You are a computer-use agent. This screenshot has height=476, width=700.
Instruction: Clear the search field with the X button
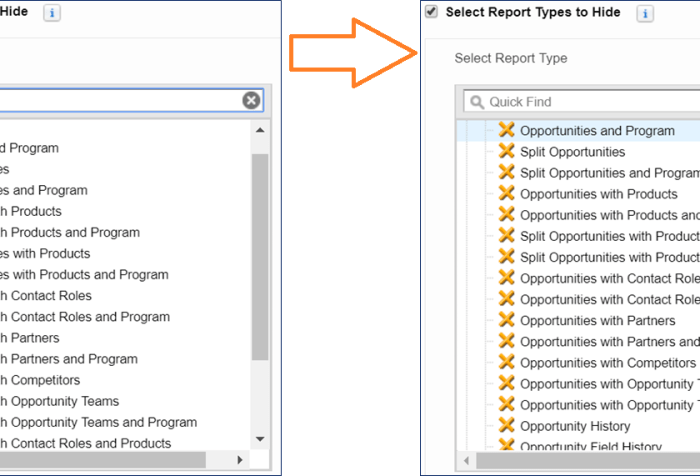[x=251, y=100]
